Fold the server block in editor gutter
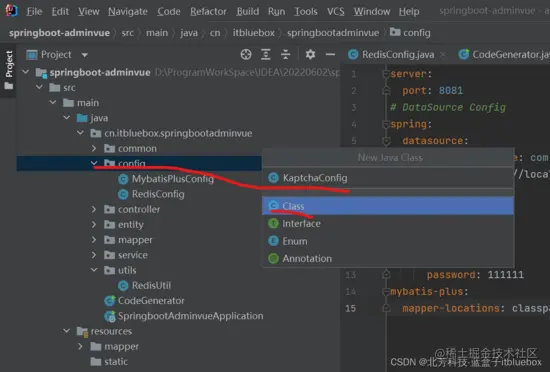The width and height of the screenshot is (550, 372). (386, 74)
